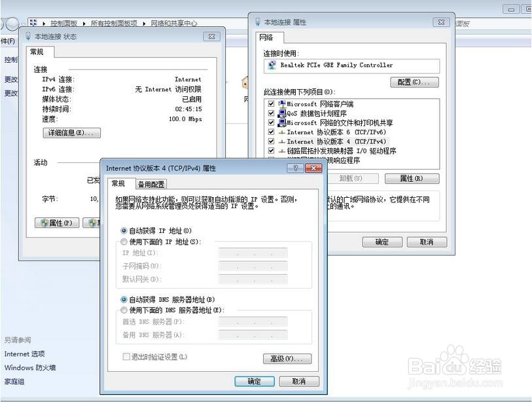Open the 文件(F) menu
This screenshot has height=402, width=532.
tap(7, 41)
